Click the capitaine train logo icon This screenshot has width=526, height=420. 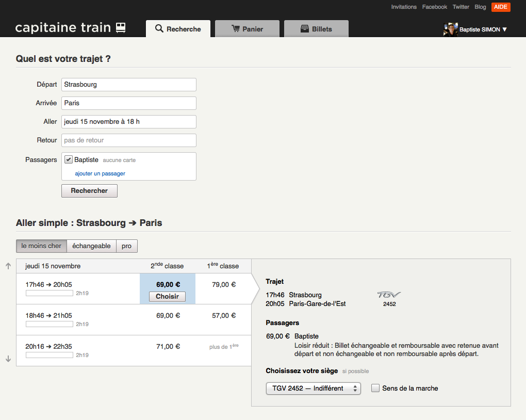[121, 27]
